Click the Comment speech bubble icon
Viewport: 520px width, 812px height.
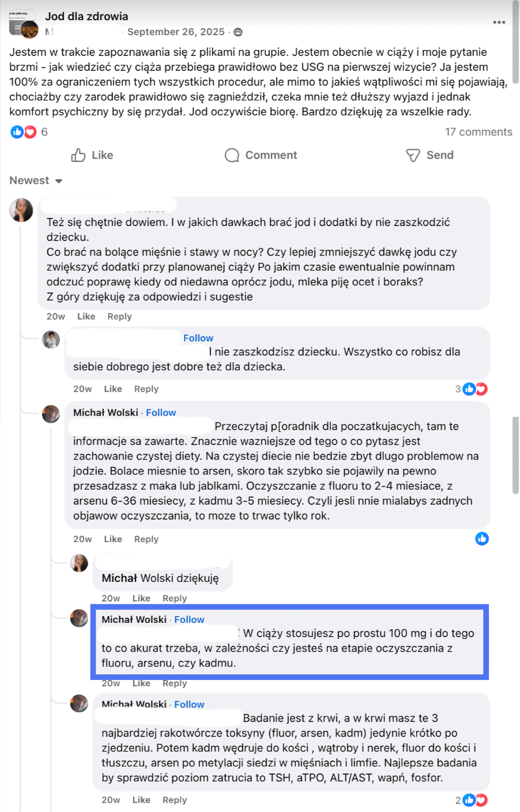tap(232, 155)
